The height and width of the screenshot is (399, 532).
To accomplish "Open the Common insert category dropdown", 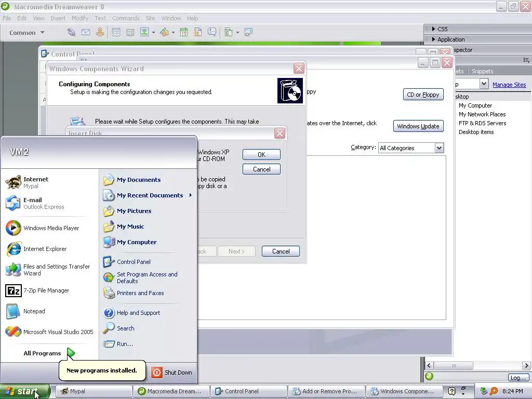I will pyautogui.click(x=27, y=33).
